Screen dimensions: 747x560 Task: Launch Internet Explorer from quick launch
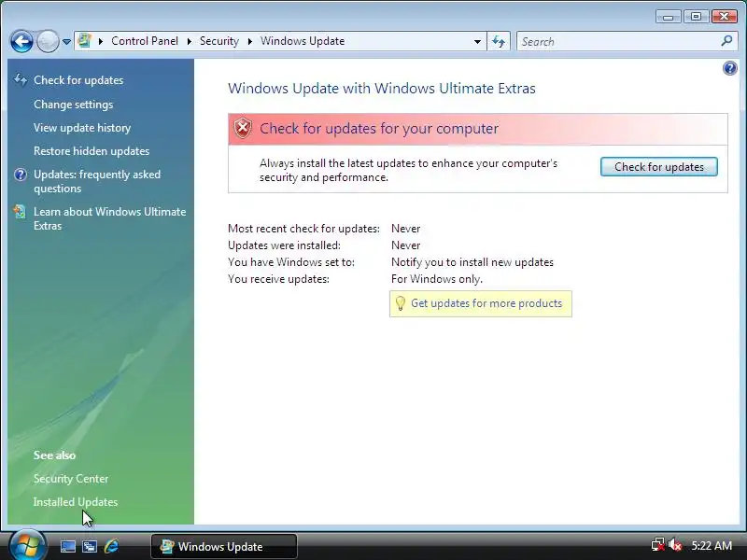click(x=111, y=546)
